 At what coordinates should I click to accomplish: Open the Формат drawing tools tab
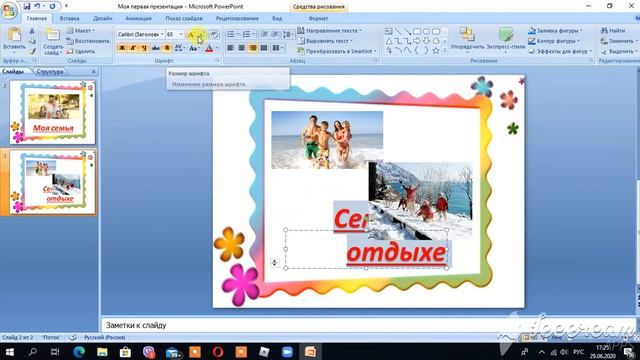318,18
